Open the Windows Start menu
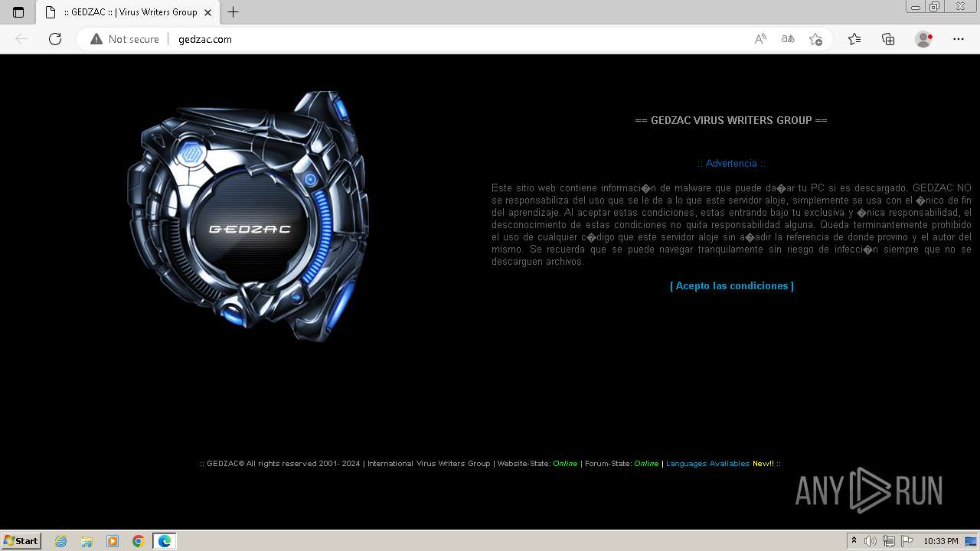This screenshot has width=980, height=551. pyautogui.click(x=21, y=541)
